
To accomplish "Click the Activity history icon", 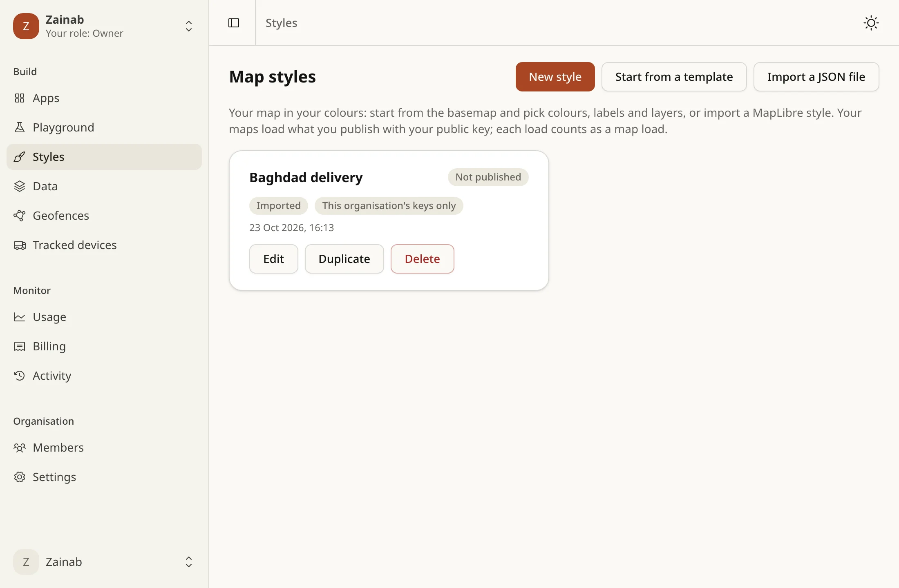I will [20, 376].
